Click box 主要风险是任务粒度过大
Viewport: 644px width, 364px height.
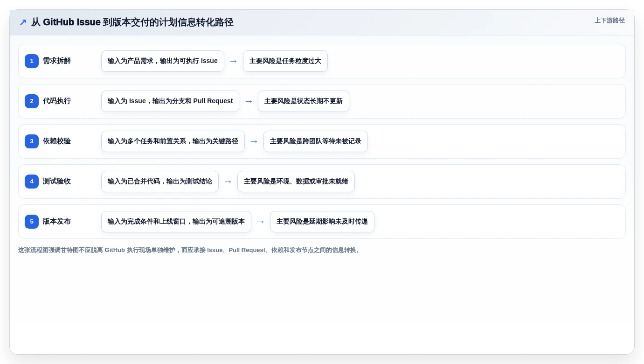click(285, 61)
